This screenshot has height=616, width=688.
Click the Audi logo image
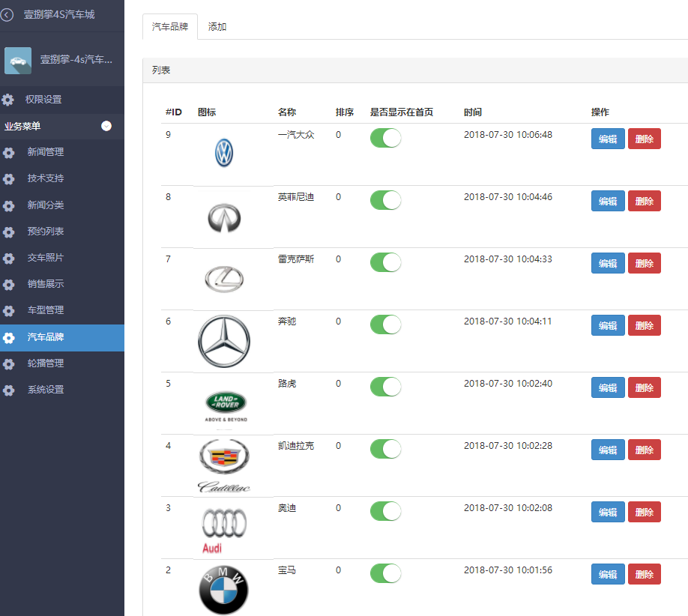224,530
